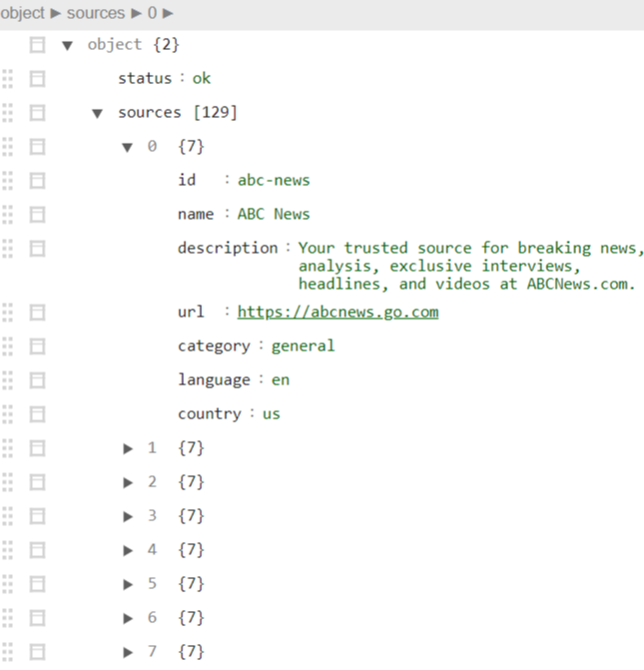Select the language value 'en'
The image size is (644, 670).
point(281,379)
